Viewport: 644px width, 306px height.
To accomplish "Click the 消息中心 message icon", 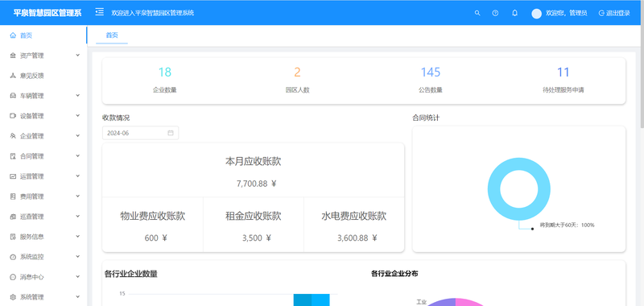I will (13, 277).
